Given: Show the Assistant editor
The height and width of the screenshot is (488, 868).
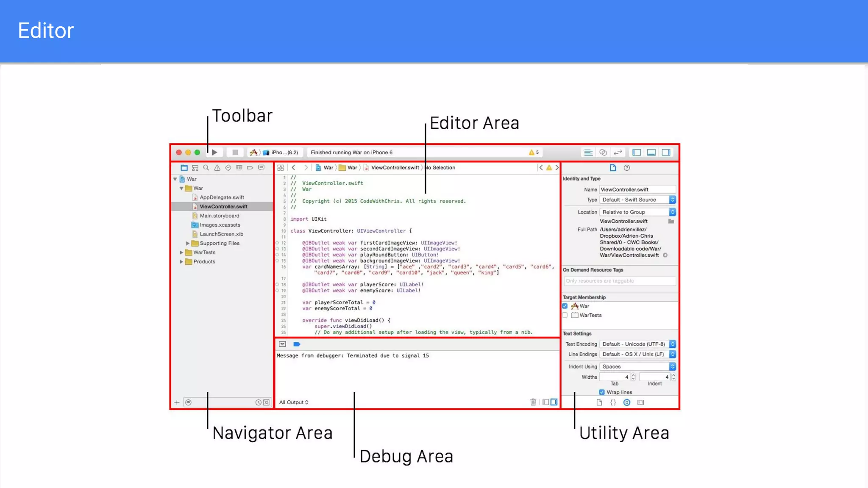Looking at the screenshot, I should [x=603, y=152].
